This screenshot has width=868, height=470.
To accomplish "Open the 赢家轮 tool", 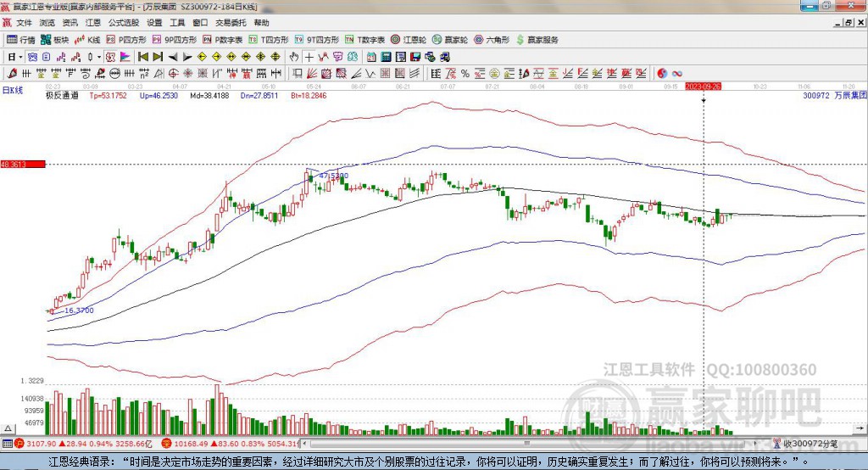I will (x=450, y=40).
